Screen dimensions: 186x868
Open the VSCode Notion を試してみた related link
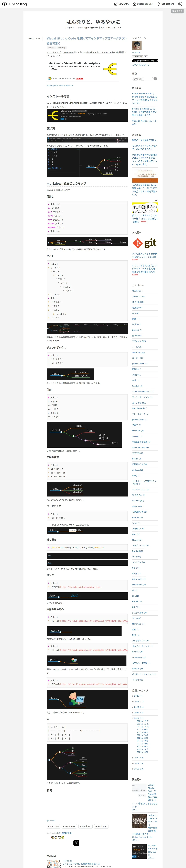(x=144, y=122)
